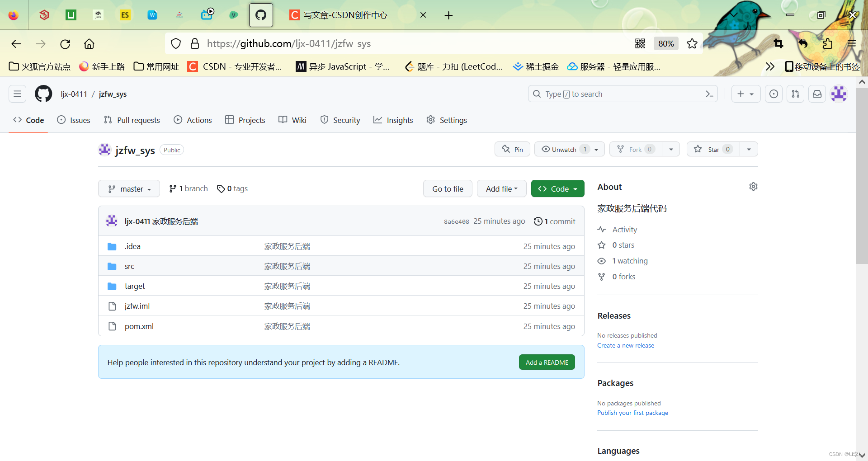Open the green Code dropdown
868x461 pixels.
coord(557,188)
